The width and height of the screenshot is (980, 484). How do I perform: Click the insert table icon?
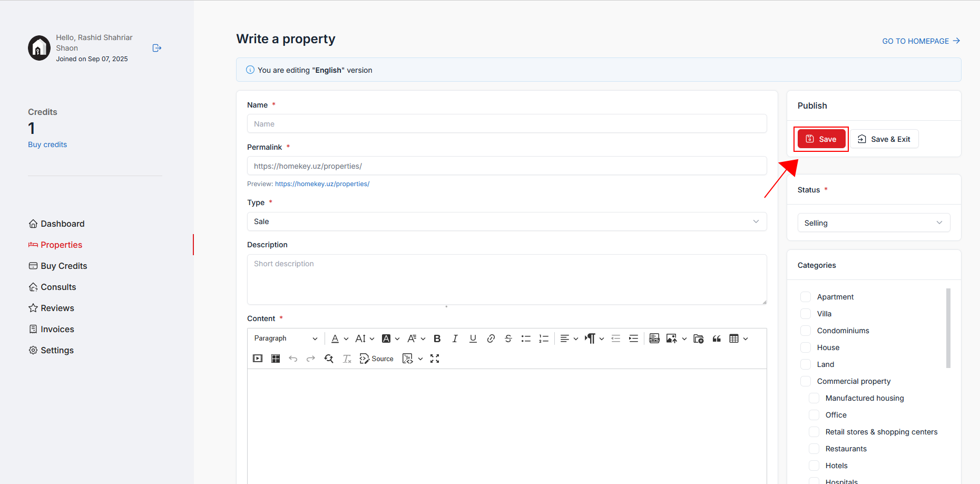pyautogui.click(x=734, y=338)
